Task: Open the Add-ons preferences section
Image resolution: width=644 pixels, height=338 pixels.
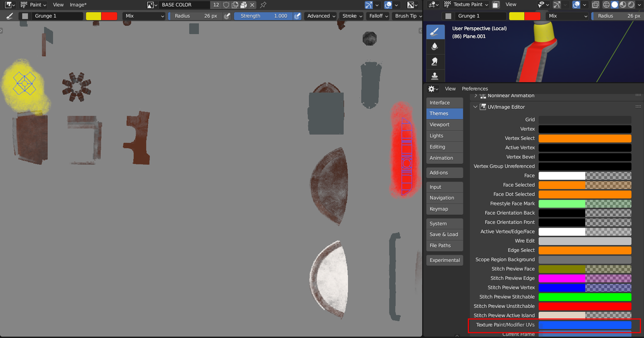Action: (439, 173)
